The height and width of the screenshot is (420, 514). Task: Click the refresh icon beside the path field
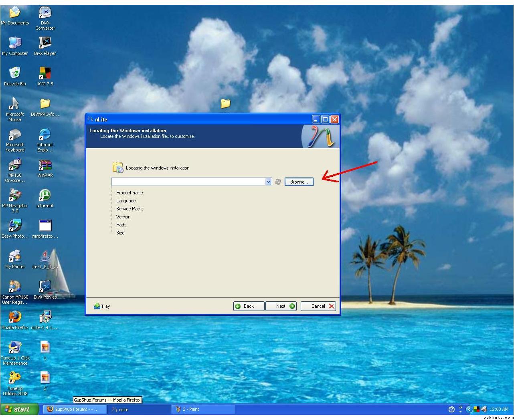(x=278, y=182)
